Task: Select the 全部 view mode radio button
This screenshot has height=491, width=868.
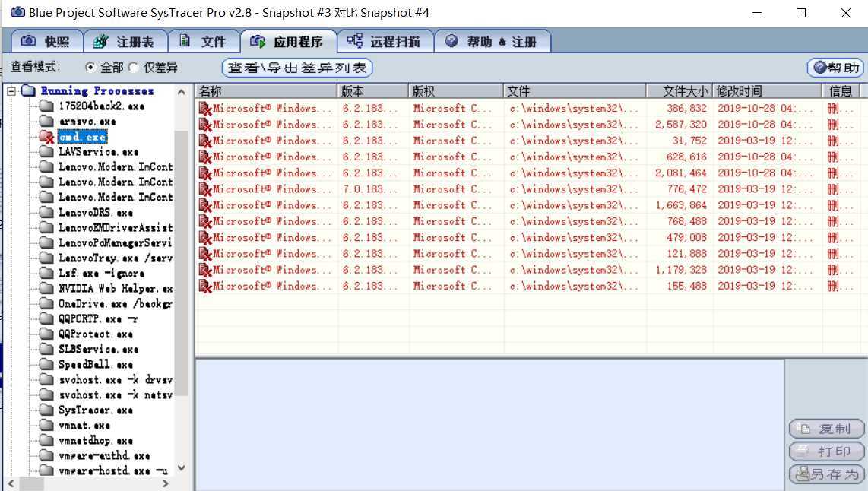Action: (90, 68)
